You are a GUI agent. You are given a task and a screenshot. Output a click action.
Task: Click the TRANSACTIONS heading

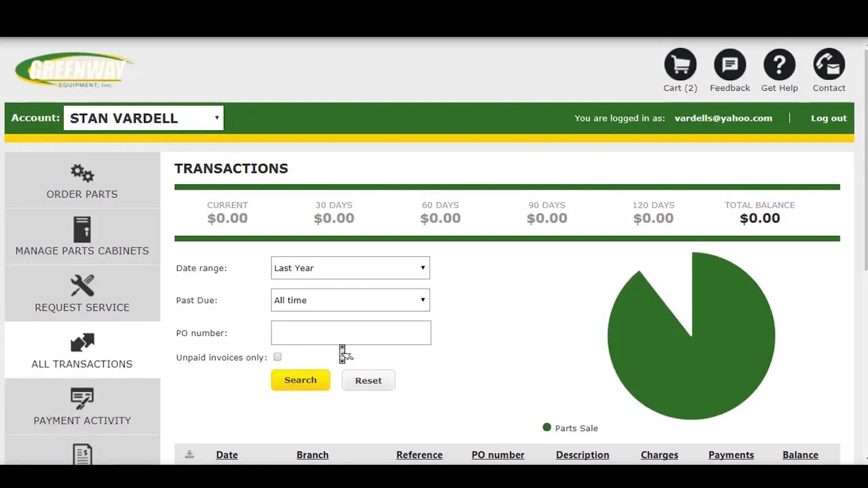coord(231,169)
